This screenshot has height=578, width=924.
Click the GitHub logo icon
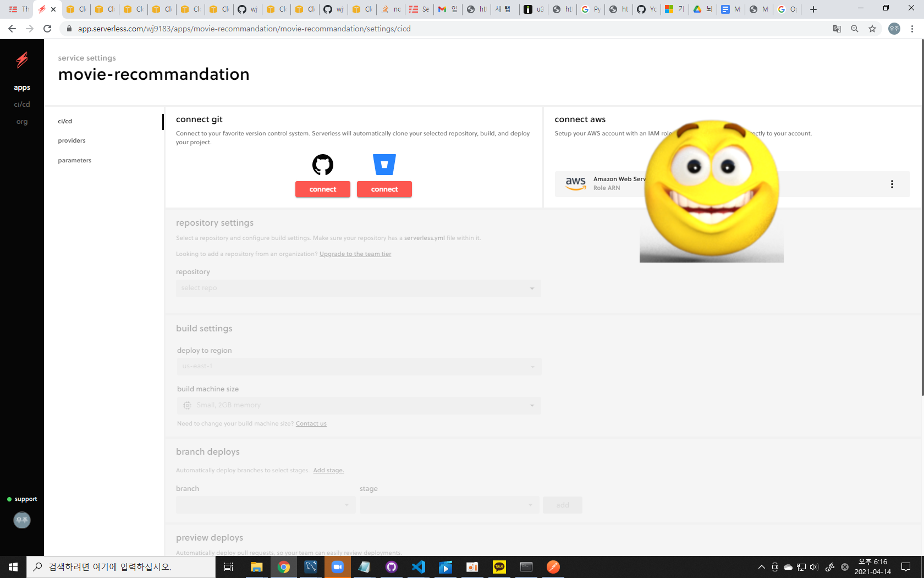pos(323,165)
